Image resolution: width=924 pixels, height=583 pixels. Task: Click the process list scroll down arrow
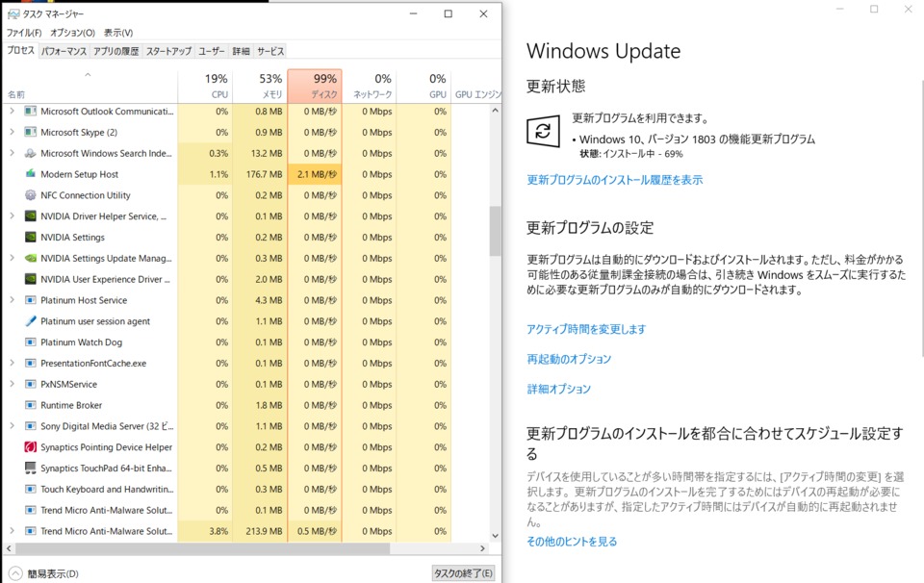coord(495,536)
